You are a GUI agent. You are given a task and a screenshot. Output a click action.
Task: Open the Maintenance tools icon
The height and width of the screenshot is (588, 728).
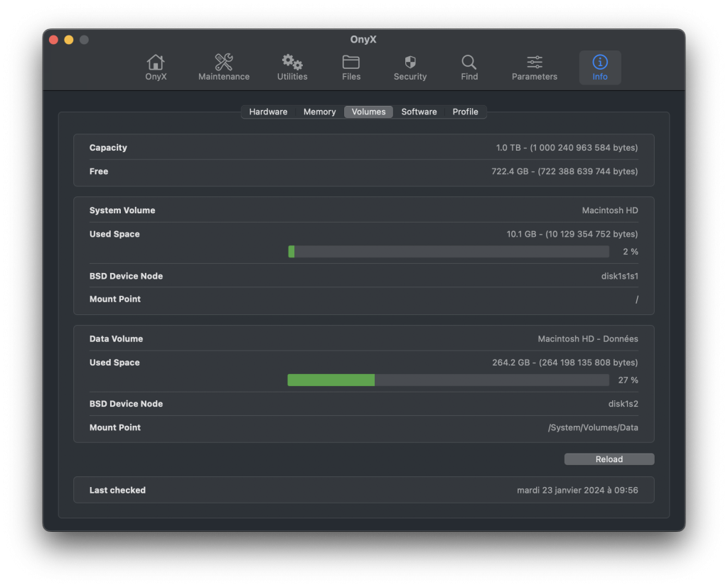click(224, 68)
